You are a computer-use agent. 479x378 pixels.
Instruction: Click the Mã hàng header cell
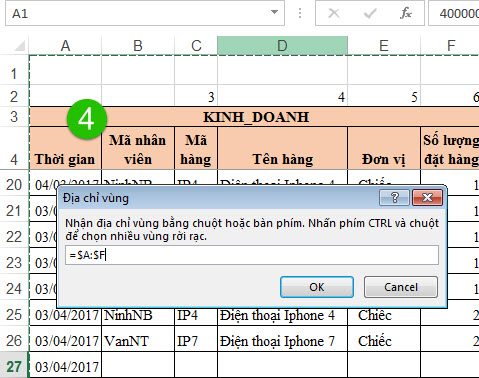coord(196,148)
